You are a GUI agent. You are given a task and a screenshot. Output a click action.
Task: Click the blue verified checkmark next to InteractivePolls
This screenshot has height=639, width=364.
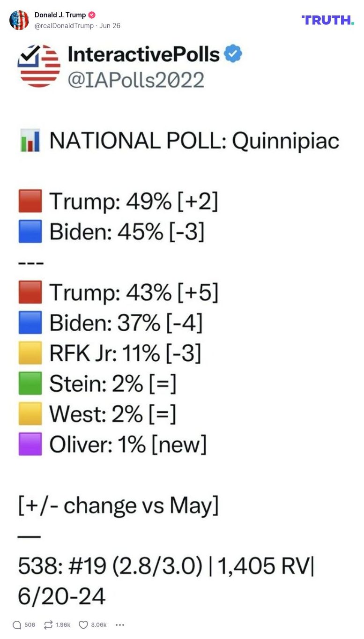point(232,53)
